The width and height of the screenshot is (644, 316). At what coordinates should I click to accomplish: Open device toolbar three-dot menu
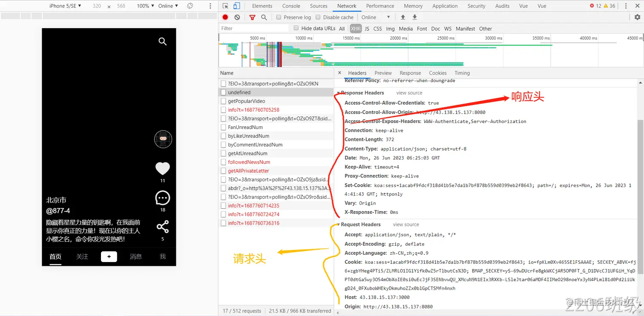click(210, 6)
